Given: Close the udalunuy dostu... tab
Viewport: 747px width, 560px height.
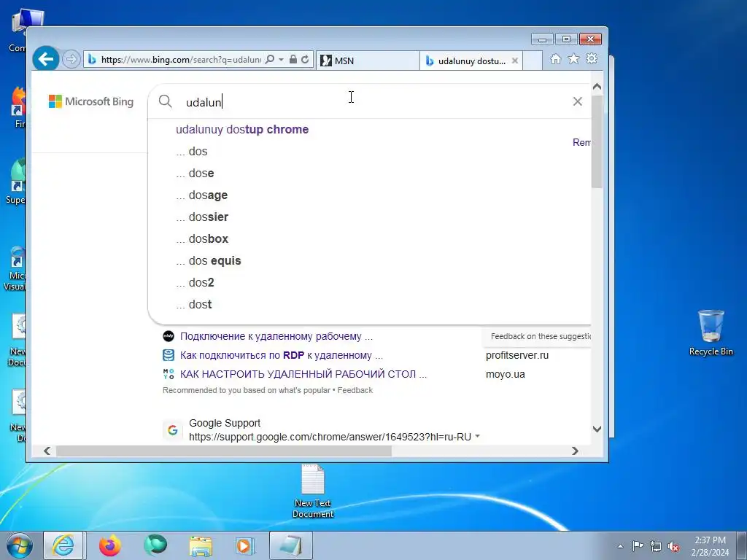Looking at the screenshot, I should [x=514, y=61].
